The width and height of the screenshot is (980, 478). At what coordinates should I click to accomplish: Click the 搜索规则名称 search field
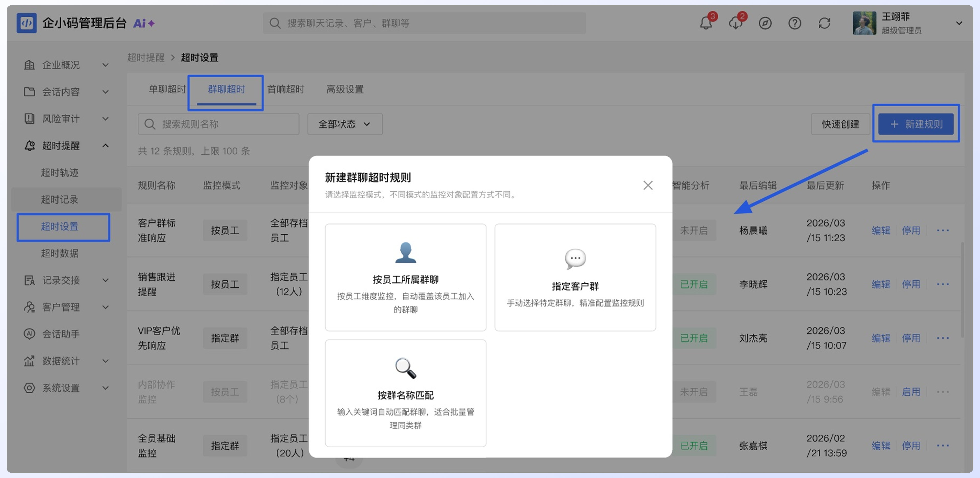pyautogui.click(x=218, y=124)
